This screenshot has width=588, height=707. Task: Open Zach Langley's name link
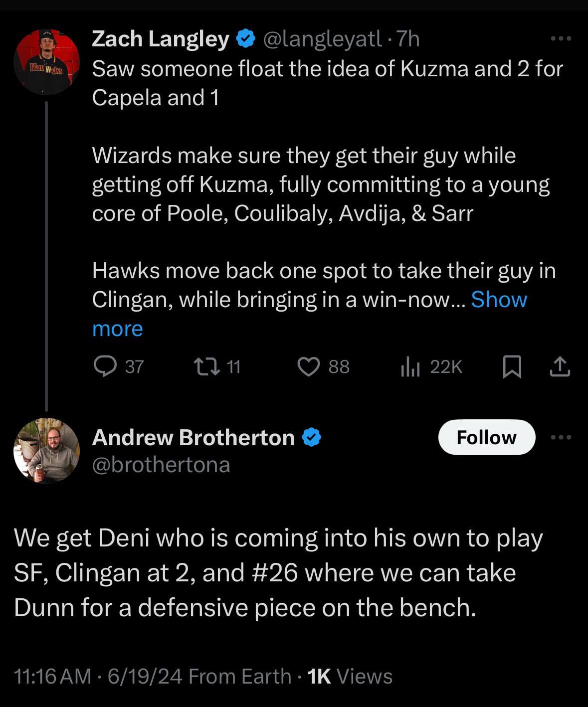click(160, 39)
